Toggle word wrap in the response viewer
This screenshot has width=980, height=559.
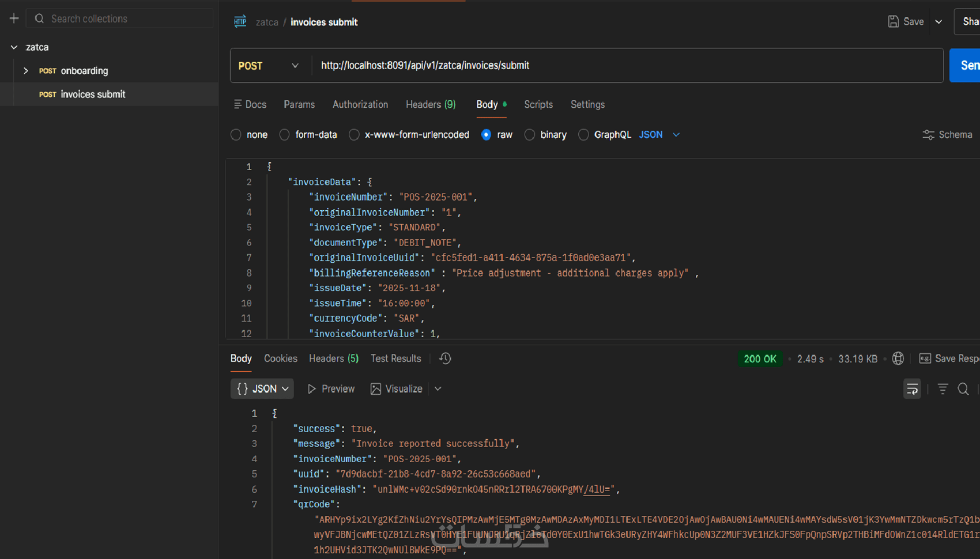[912, 389]
